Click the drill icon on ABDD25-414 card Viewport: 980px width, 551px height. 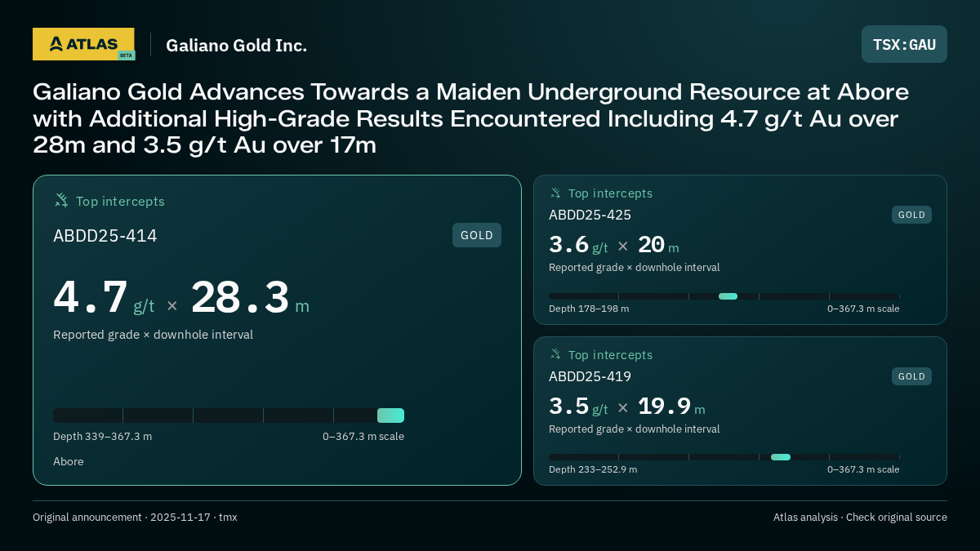(61, 200)
